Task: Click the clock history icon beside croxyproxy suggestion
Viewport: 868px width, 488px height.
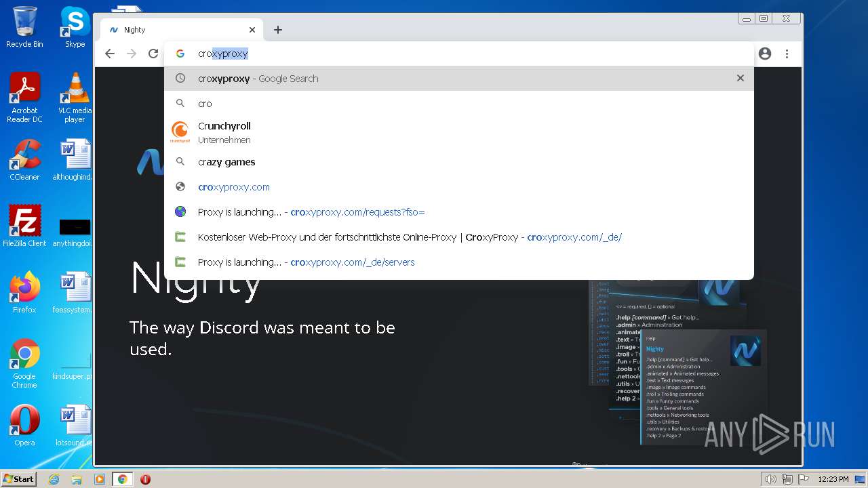Action: tap(180, 78)
